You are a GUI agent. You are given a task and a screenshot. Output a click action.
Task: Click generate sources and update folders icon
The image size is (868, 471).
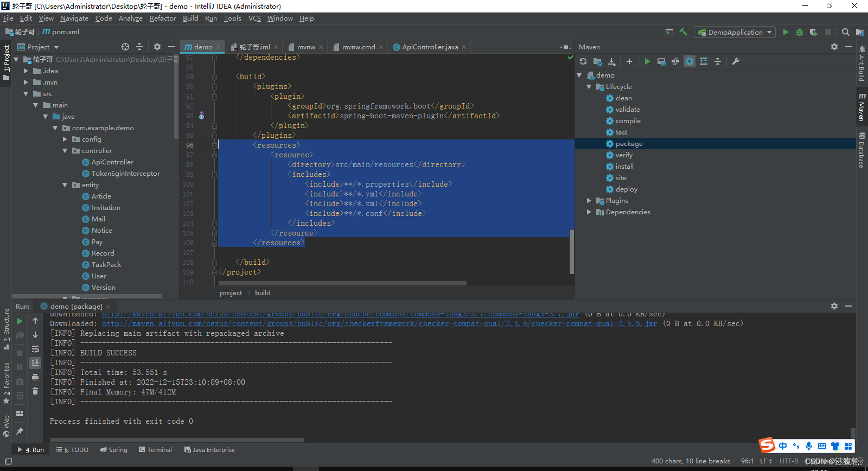pos(597,61)
